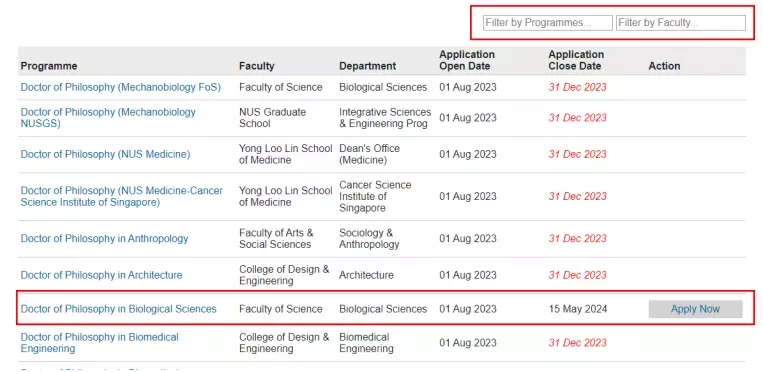Open Doctor of Philosophy (NUS Medicine) link
This screenshot has width=763, height=372.
(105, 154)
